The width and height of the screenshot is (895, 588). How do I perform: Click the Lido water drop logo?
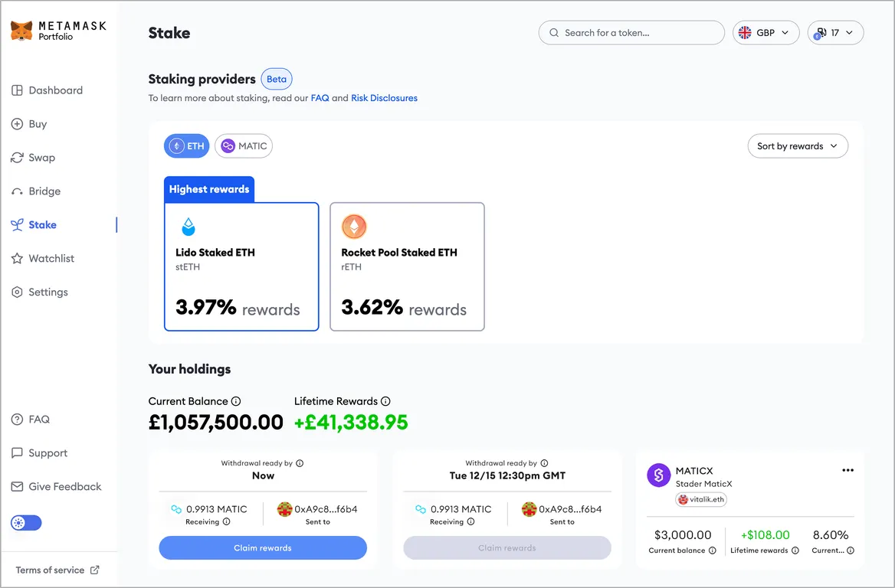click(189, 227)
